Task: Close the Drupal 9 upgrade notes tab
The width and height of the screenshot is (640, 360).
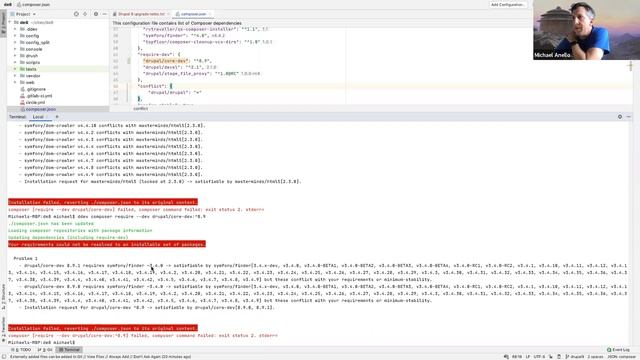Action: coord(168,14)
